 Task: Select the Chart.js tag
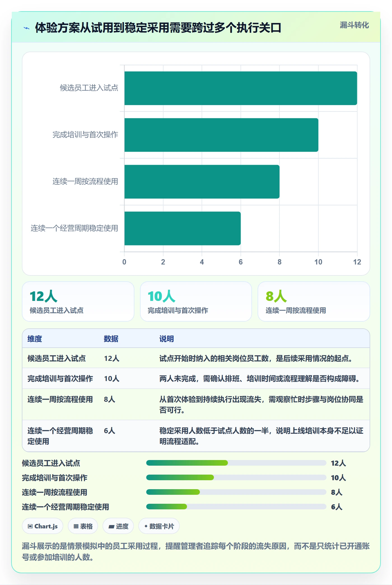tap(43, 526)
